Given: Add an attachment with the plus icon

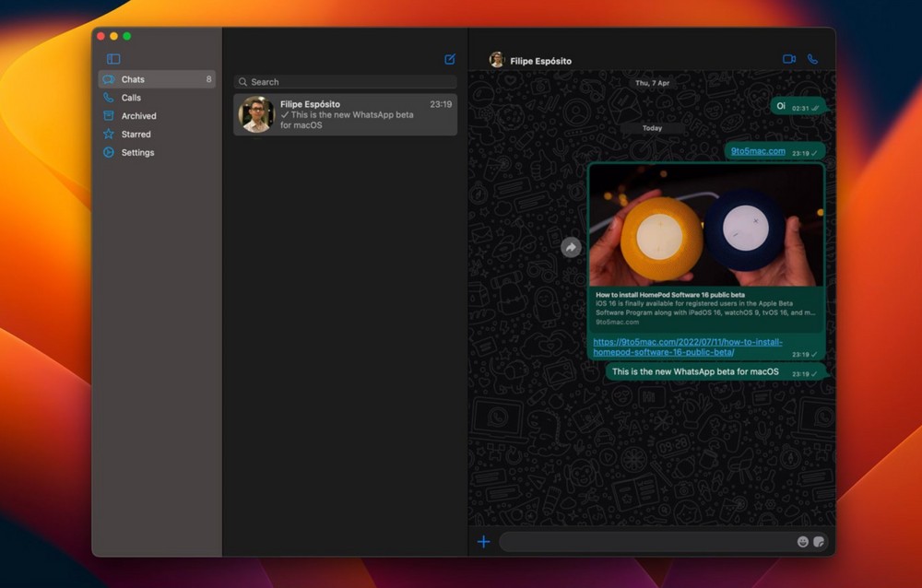Looking at the screenshot, I should coord(483,542).
